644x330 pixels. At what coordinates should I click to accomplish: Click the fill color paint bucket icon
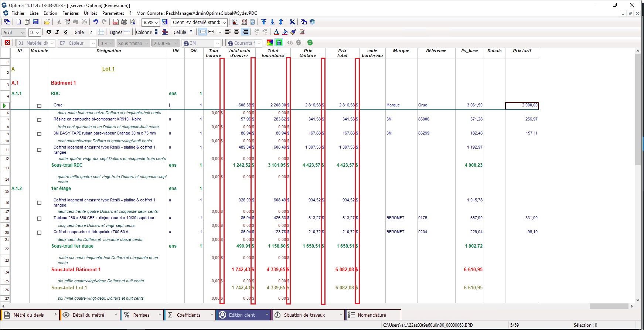(285, 32)
